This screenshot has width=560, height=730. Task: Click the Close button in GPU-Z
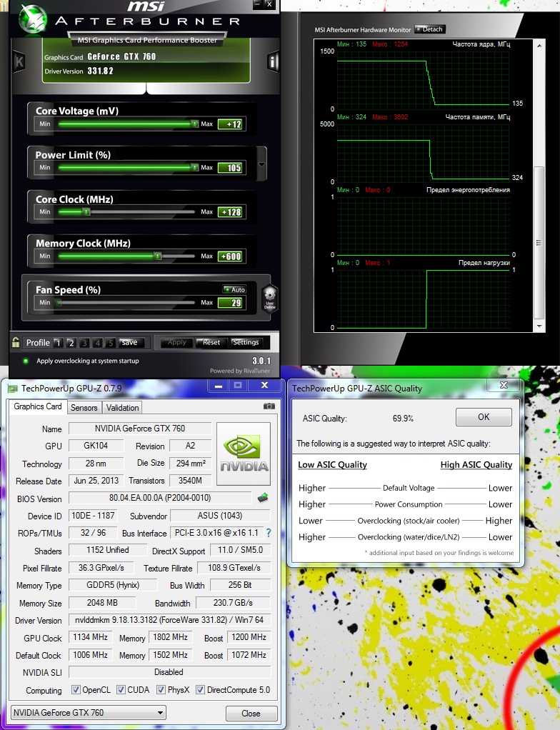click(x=251, y=714)
